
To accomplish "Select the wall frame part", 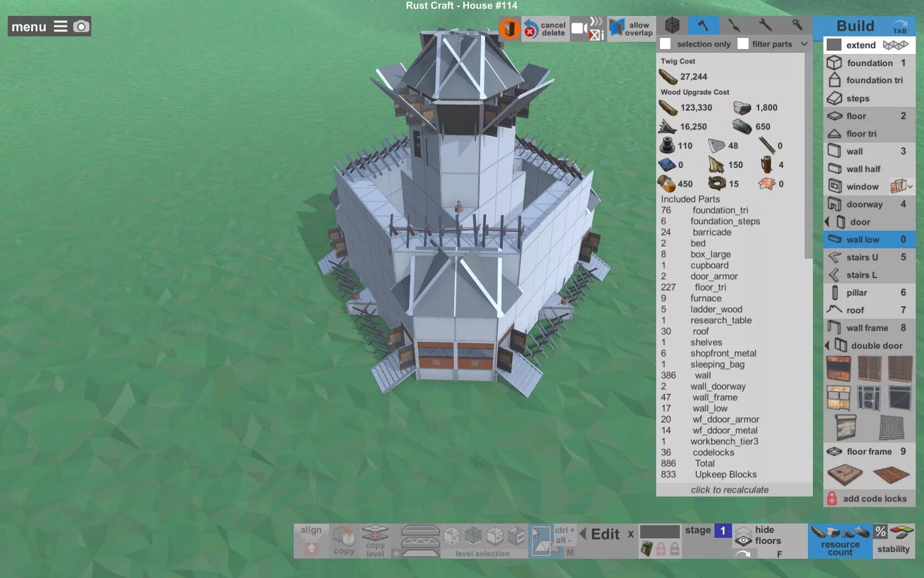I will 869,328.
